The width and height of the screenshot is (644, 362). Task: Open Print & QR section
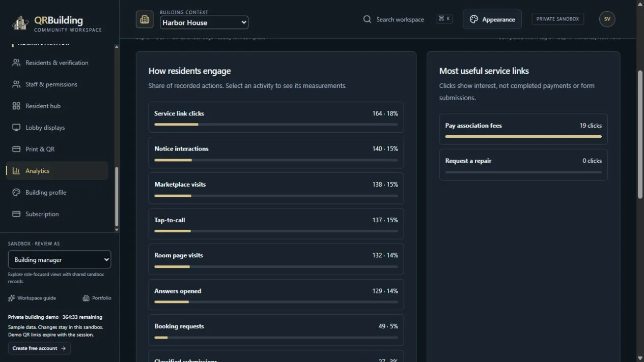click(57, 149)
